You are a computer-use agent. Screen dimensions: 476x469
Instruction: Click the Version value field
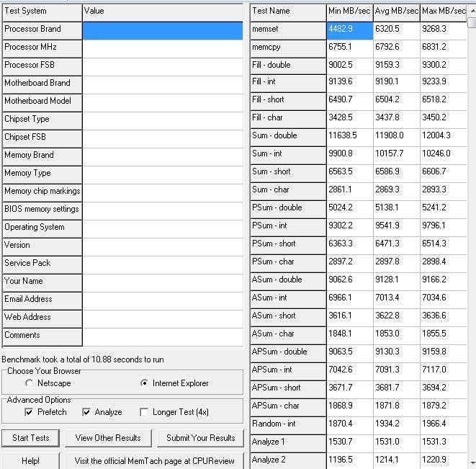pyautogui.click(x=163, y=247)
